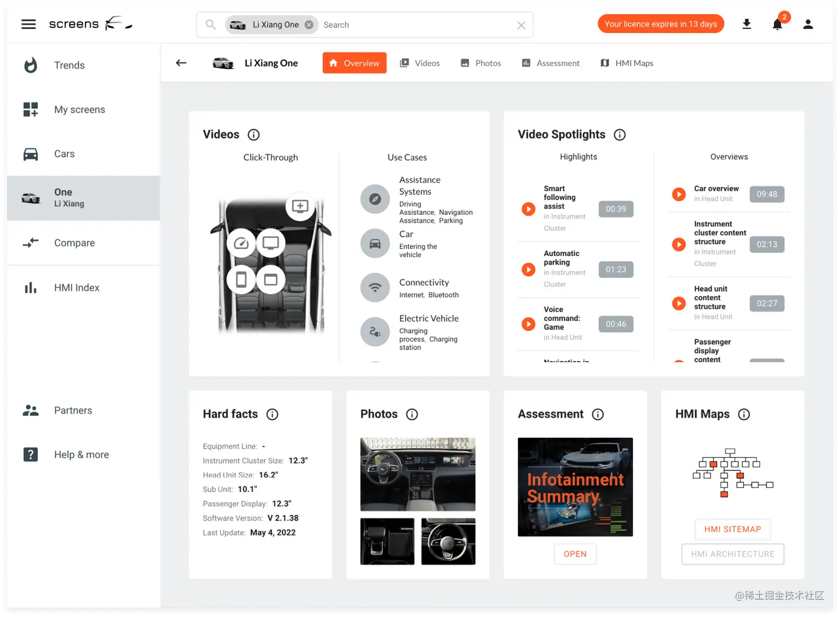Select the Software Version V 2.1.38 value

click(x=283, y=518)
